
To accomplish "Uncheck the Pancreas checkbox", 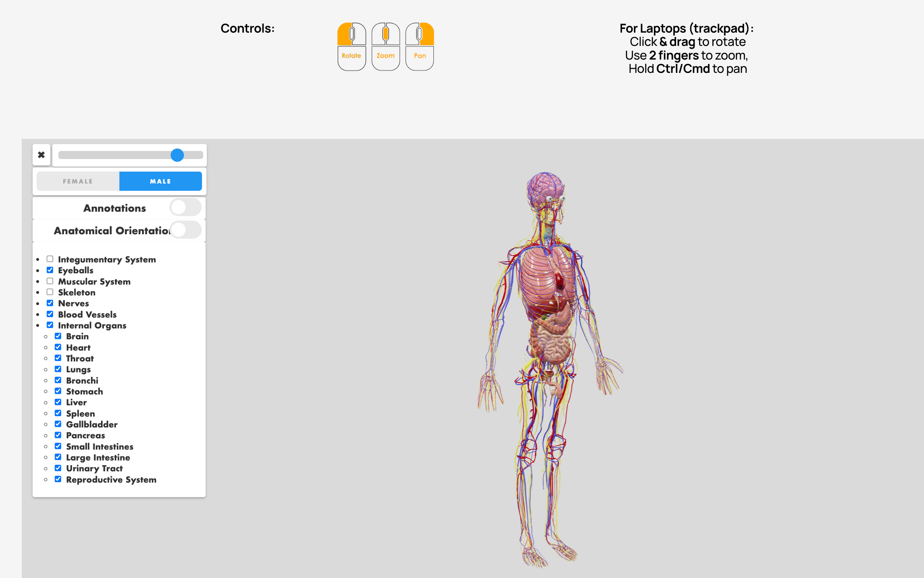I will 58,435.
